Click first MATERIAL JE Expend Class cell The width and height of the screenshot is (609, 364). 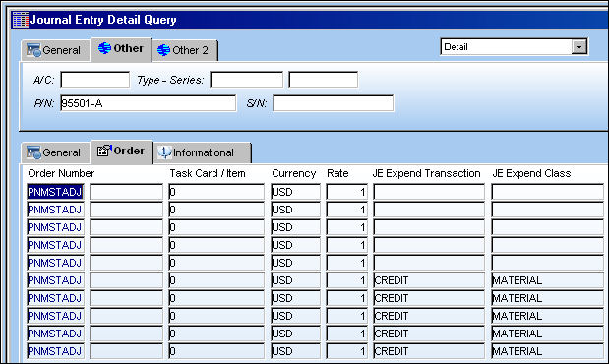click(548, 280)
